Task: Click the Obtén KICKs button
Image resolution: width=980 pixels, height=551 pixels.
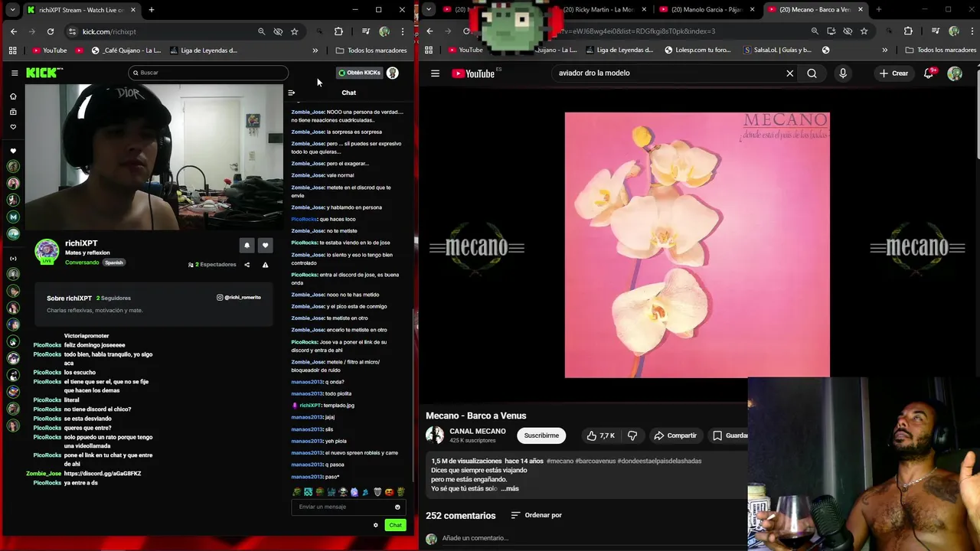Action: click(359, 73)
